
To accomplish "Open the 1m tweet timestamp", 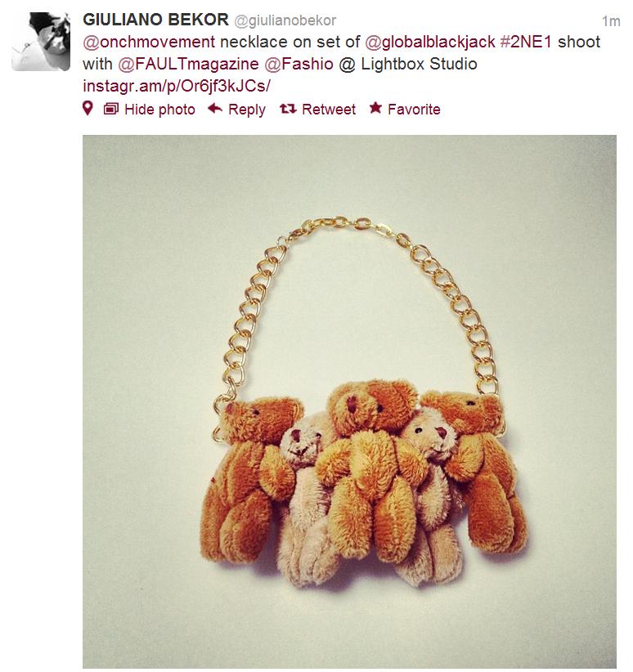I will click(x=610, y=21).
